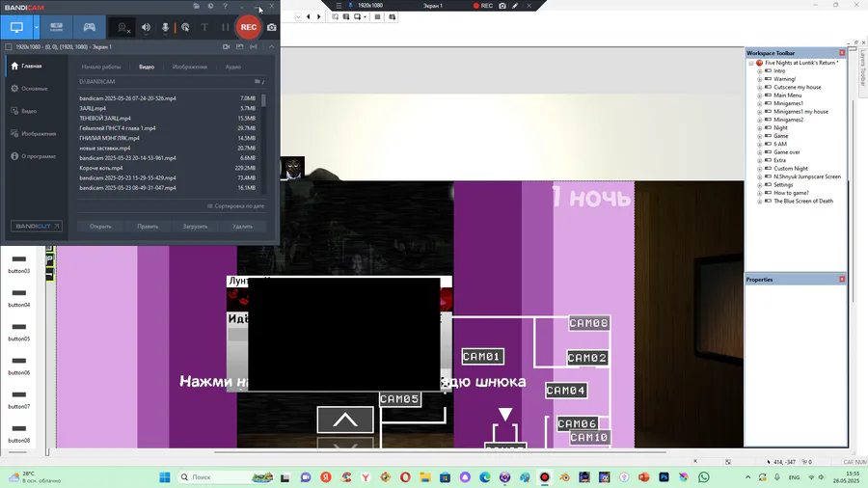Expand the Settings frame node

point(760,185)
